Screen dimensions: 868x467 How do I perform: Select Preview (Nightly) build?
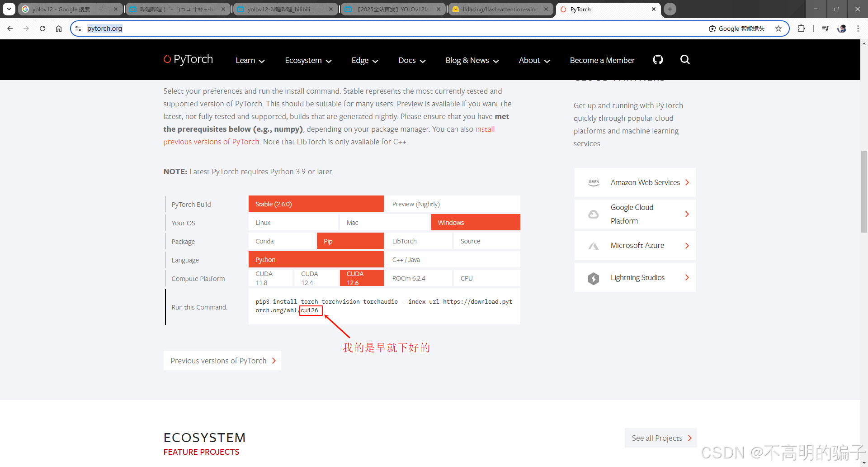click(453, 204)
